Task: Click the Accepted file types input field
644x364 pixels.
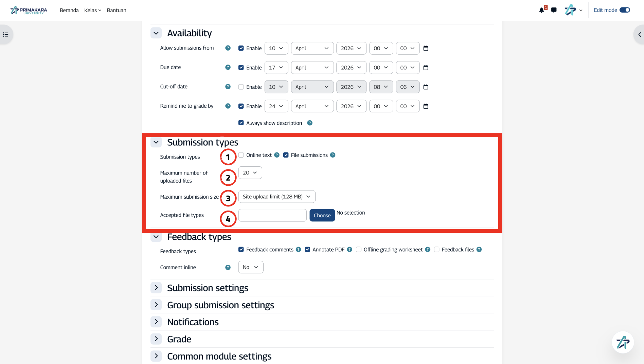Action: click(x=272, y=215)
